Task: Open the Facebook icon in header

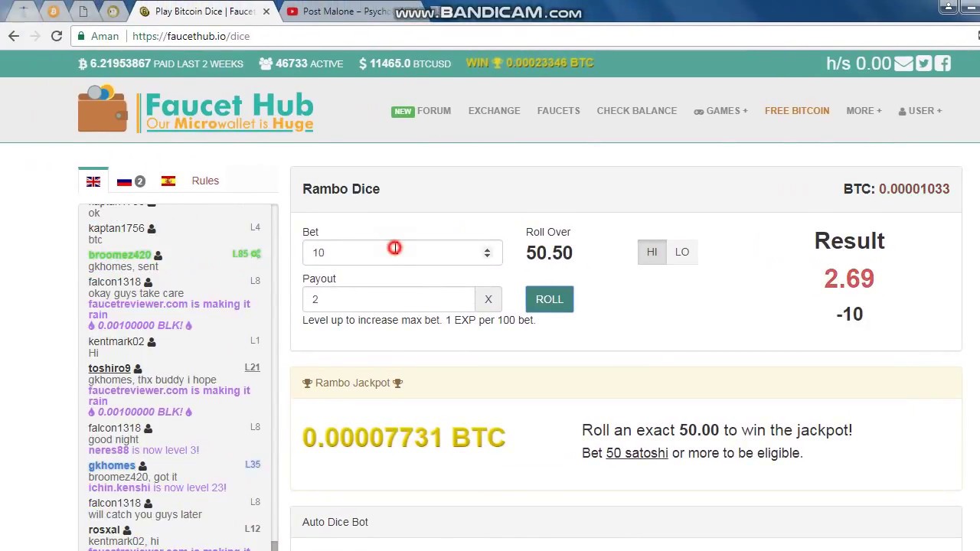Action: coord(942,64)
